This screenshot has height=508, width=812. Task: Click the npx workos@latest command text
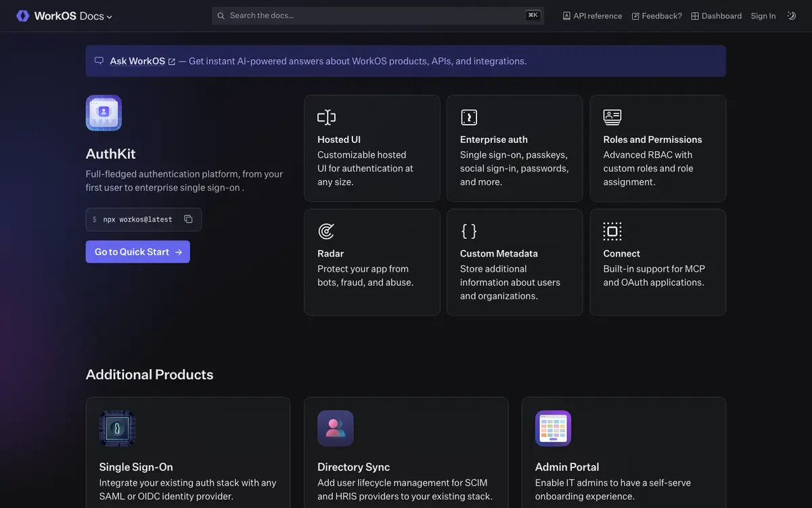click(138, 219)
